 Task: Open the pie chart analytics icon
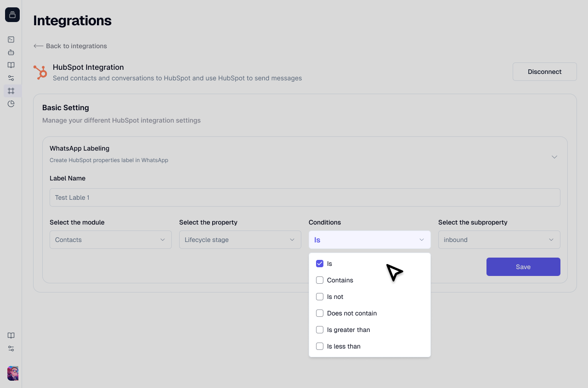click(11, 104)
